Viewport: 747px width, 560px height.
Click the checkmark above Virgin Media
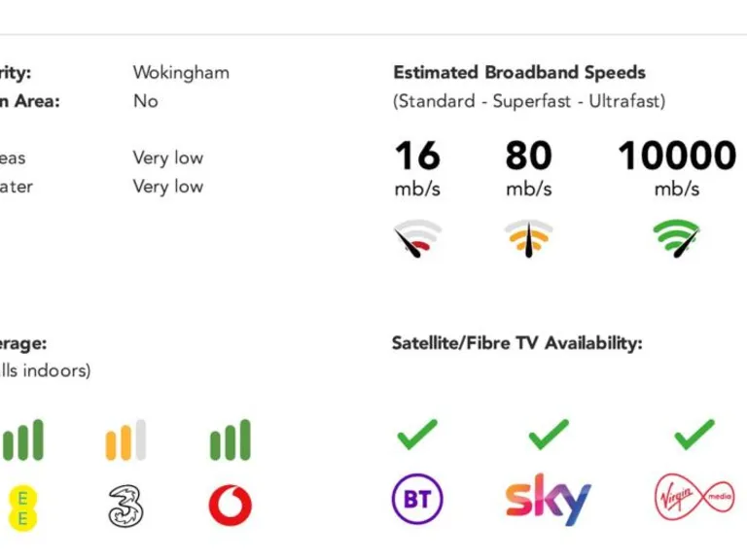click(694, 435)
